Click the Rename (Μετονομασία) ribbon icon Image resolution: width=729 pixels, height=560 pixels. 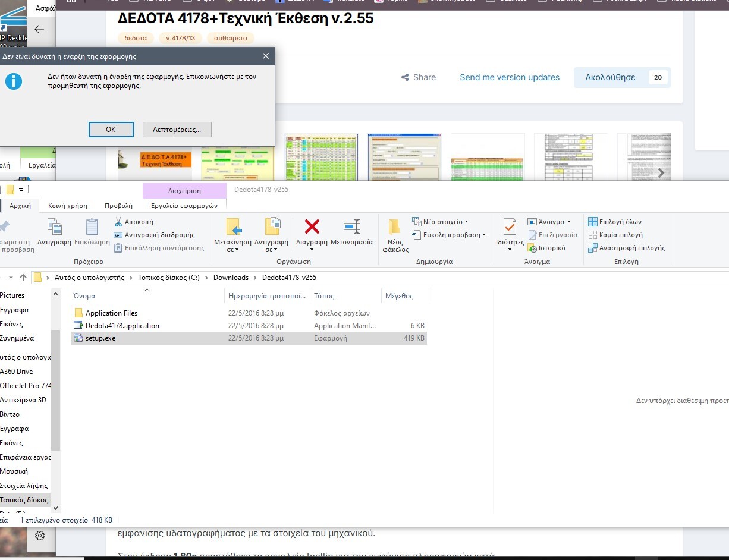[x=352, y=226]
